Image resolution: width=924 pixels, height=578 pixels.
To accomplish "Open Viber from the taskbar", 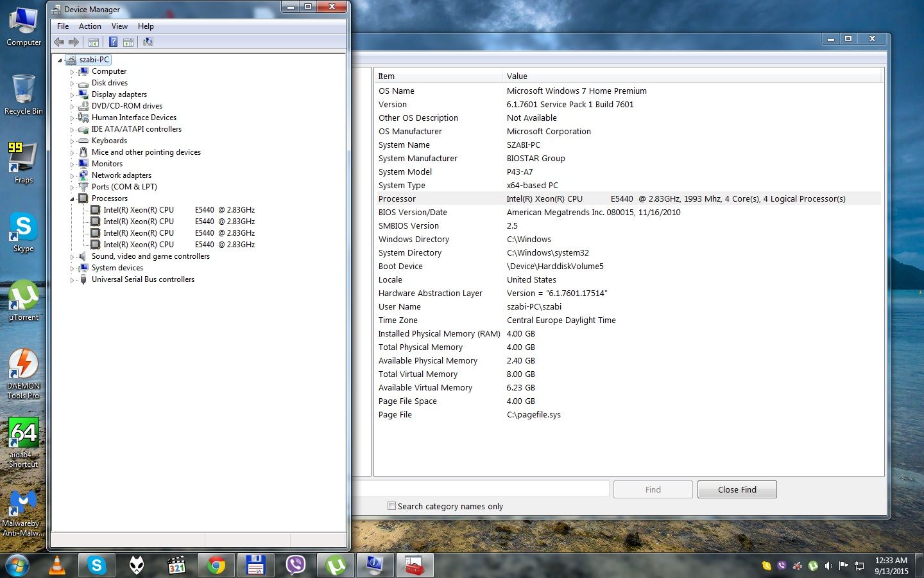I will tap(296, 565).
